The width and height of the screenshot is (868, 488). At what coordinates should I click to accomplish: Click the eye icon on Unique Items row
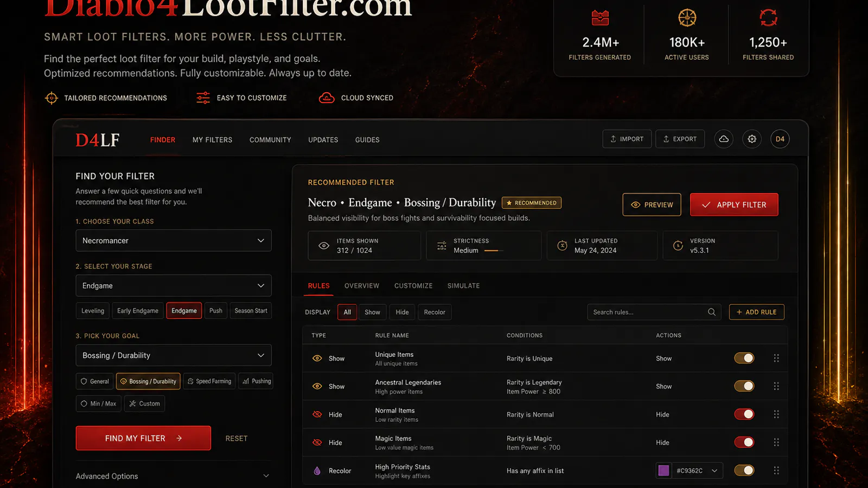[x=317, y=358]
